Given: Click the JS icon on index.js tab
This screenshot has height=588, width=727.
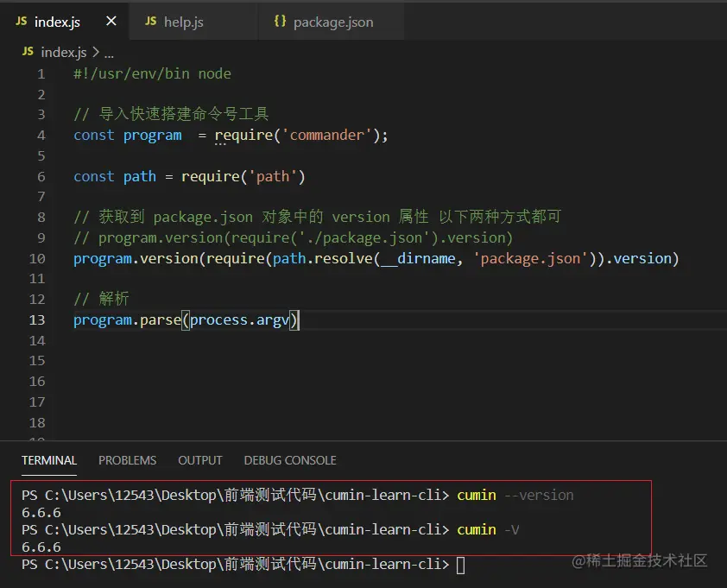Looking at the screenshot, I should click(22, 22).
